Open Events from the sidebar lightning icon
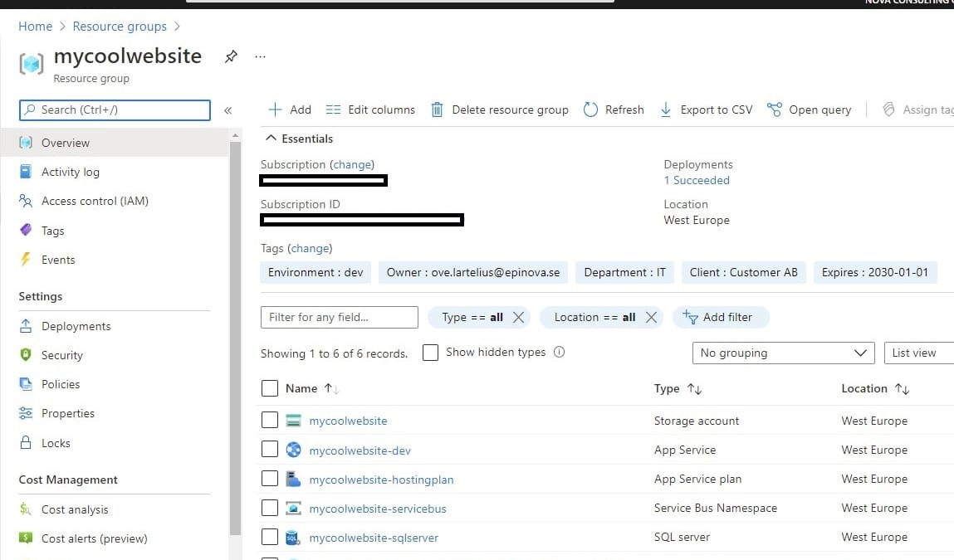954x560 pixels. [x=57, y=259]
